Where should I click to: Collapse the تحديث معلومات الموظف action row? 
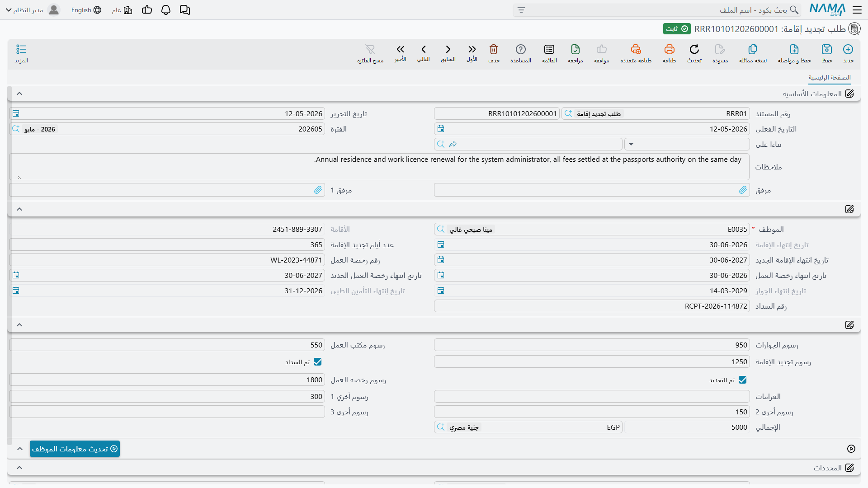pos(19,449)
